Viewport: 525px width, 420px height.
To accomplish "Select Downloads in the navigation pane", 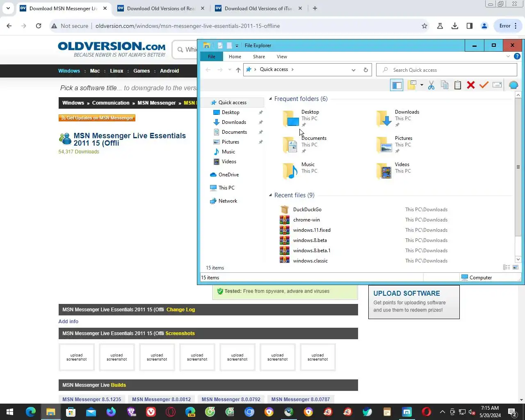I will 234,122.
